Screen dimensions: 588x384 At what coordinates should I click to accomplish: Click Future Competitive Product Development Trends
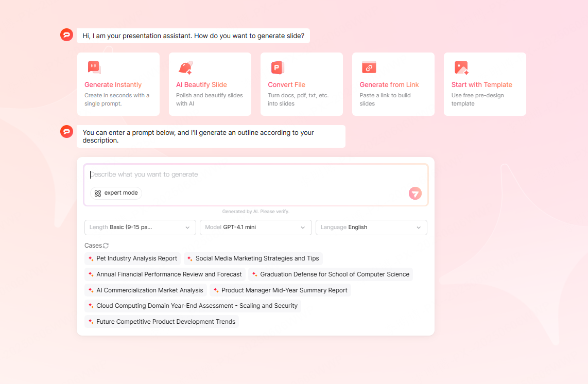pos(161,321)
